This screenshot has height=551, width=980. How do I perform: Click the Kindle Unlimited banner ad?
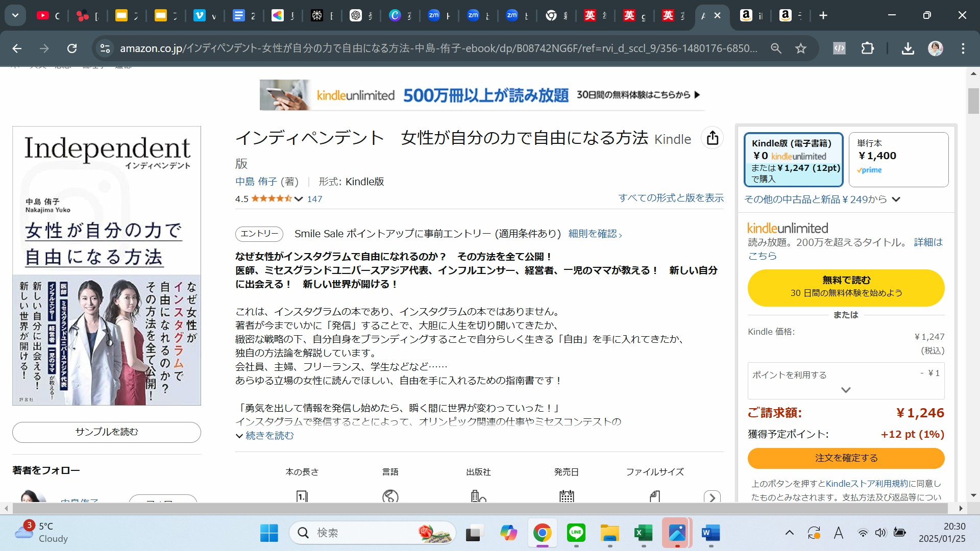tap(482, 95)
